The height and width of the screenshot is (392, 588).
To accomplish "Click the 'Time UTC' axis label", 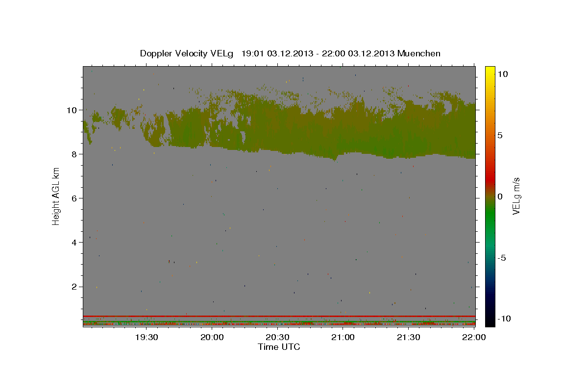I will [279, 347].
